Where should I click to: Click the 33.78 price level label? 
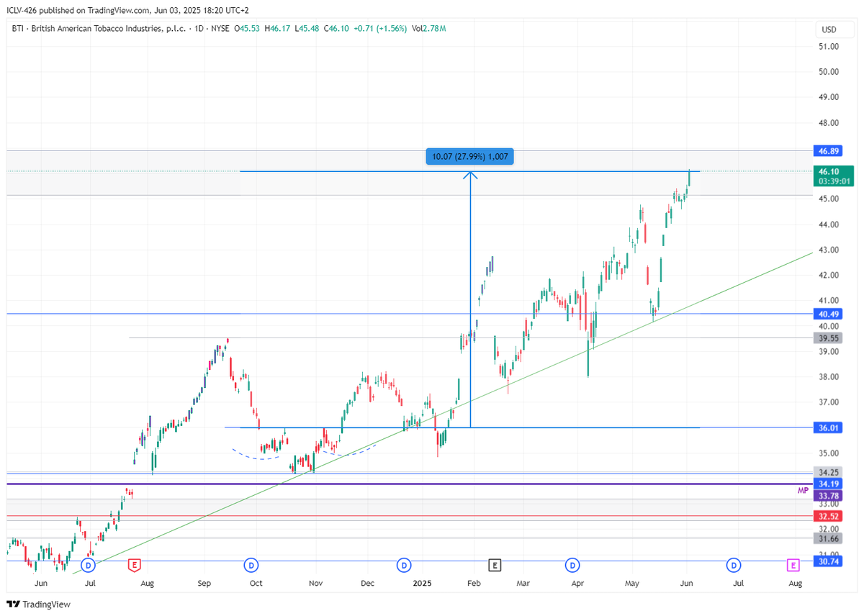click(829, 496)
